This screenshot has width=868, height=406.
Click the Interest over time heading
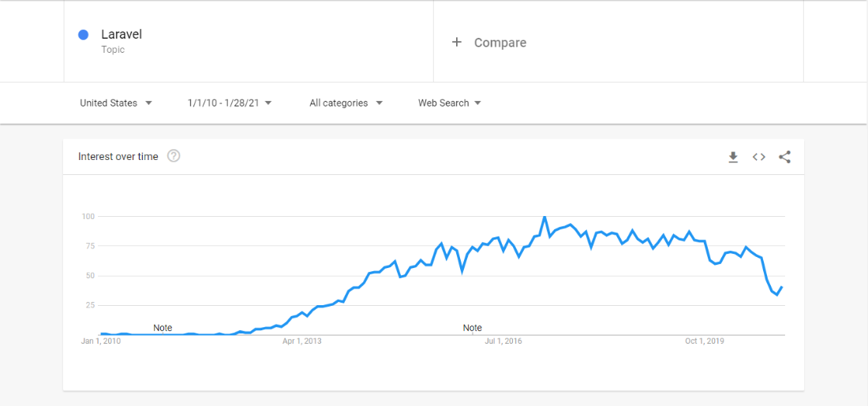pyautogui.click(x=118, y=157)
